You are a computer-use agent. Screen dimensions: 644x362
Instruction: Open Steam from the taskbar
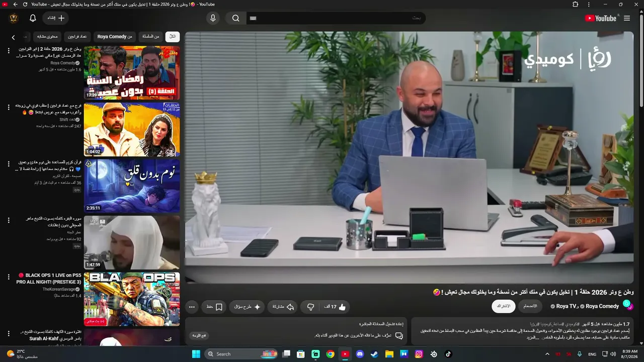(x=374, y=354)
